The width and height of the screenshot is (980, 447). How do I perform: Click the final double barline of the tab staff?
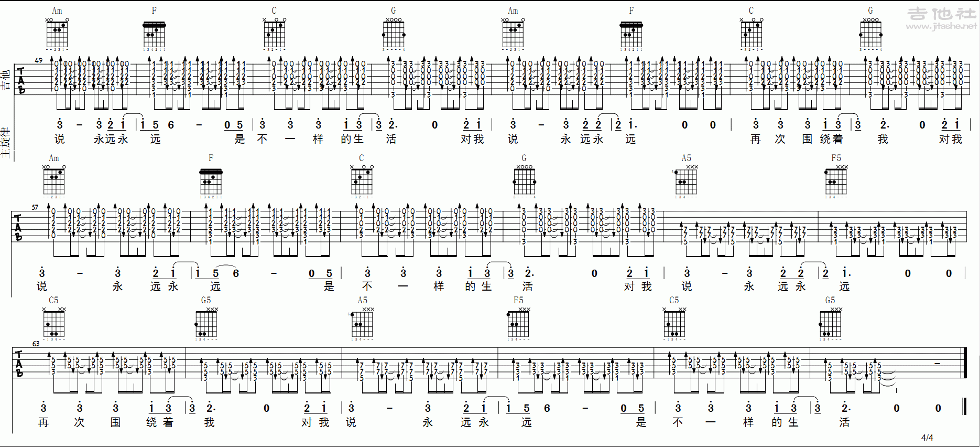[x=964, y=363]
